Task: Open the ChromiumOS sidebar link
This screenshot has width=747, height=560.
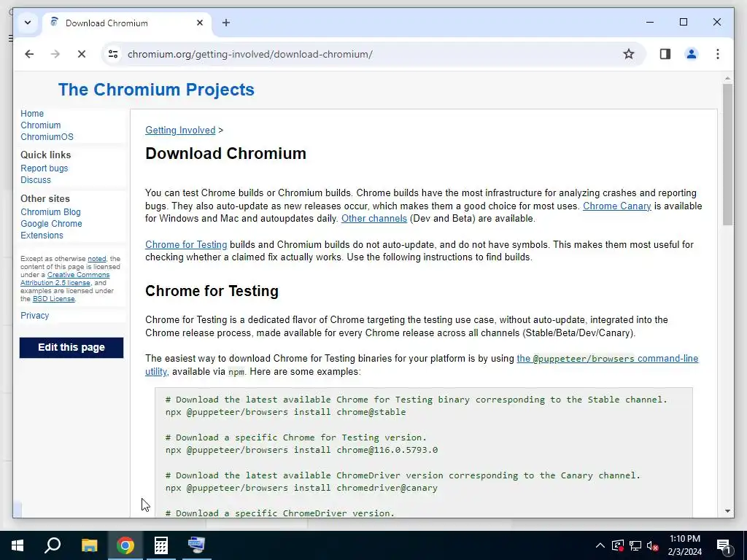Action: pos(47,136)
